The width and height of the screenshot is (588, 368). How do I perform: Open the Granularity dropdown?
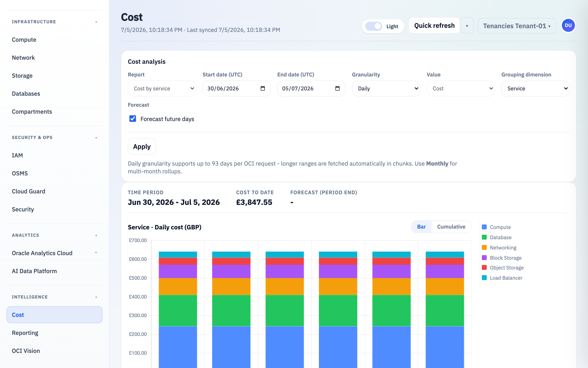point(386,89)
